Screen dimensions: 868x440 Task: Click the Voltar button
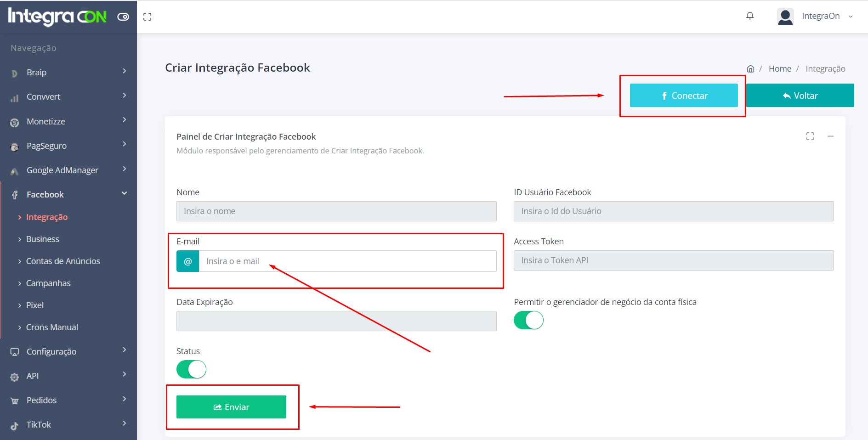[x=800, y=96]
